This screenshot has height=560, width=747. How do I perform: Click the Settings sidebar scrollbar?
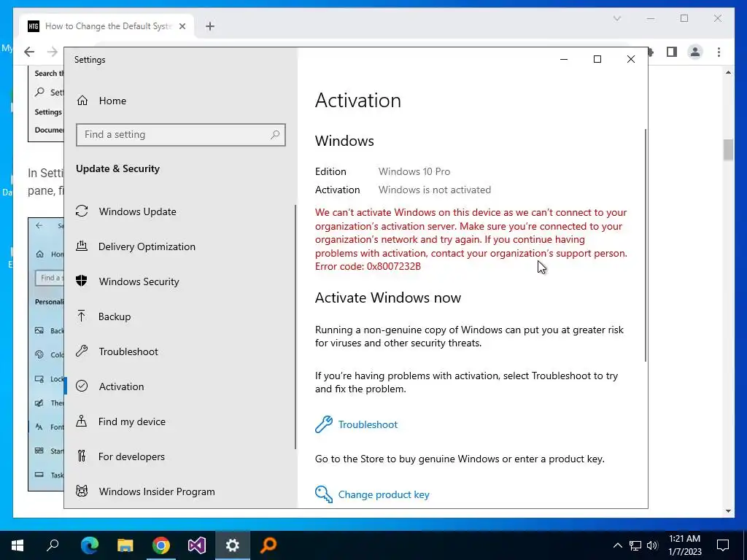click(295, 327)
